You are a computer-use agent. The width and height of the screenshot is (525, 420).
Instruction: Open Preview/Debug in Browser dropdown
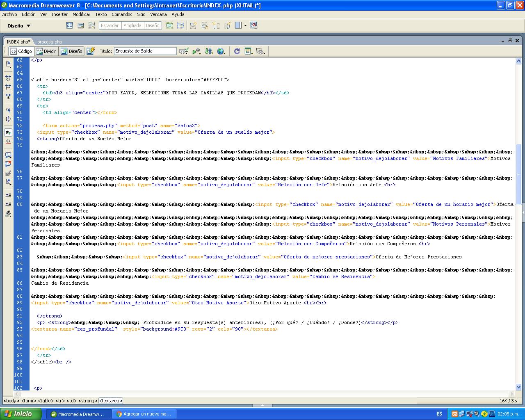221,51
